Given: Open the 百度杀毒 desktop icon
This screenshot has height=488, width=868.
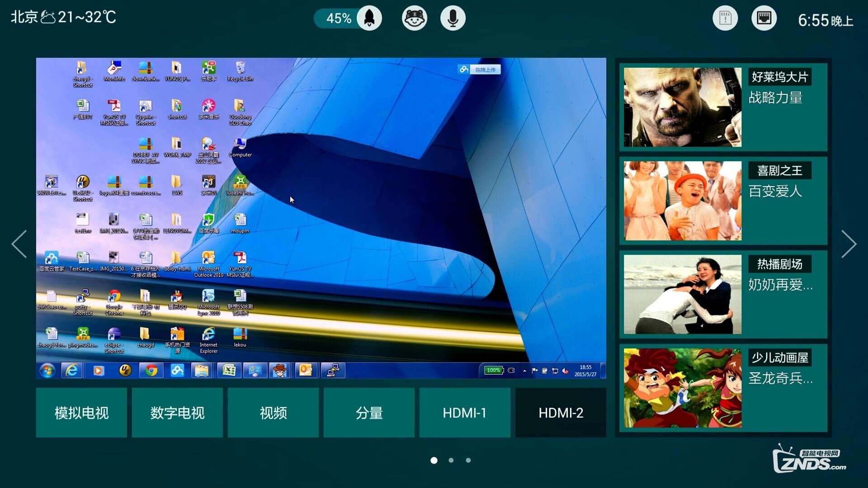Looking at the screenshot, I should click(x=208, y=224).
